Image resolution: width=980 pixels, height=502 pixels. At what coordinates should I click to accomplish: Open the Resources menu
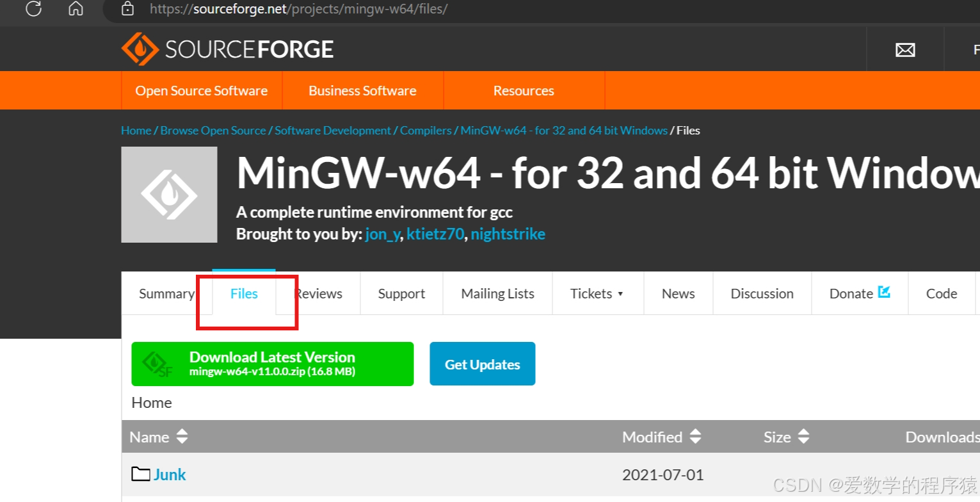(x=524, y=91)
